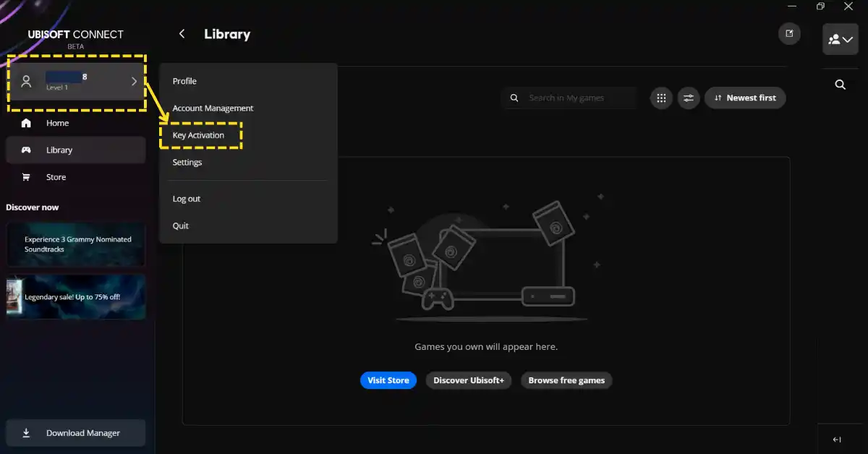The width and height of the screenshot is (868, 454).
Task: Open the friends list dropdown
Action: coord(840,39)
